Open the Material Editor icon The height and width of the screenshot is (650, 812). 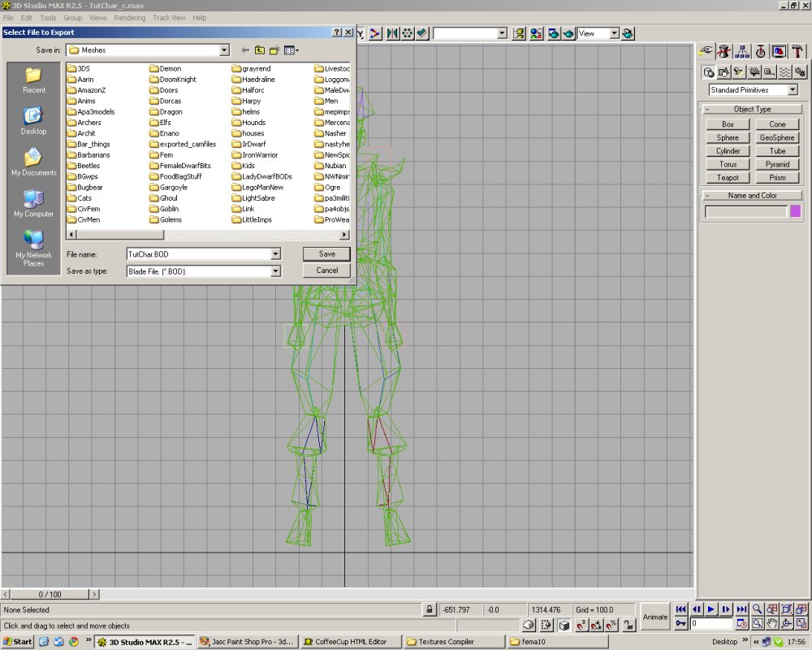536,33
